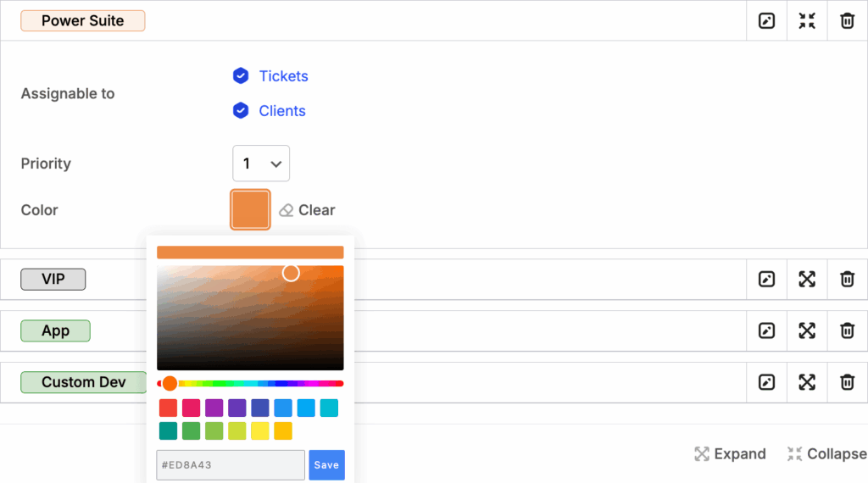Edit the App tag
This screenshot has width=868, height=483.
[x=766, y=330]
